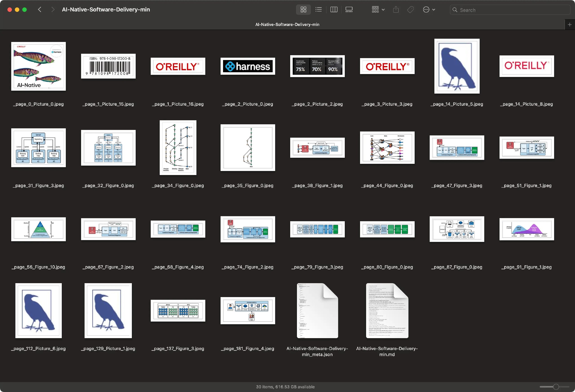Select the AI-Native-Software-Delivery-min.md file
This screenshot has width=575, height=392.
tap(387, 311)
